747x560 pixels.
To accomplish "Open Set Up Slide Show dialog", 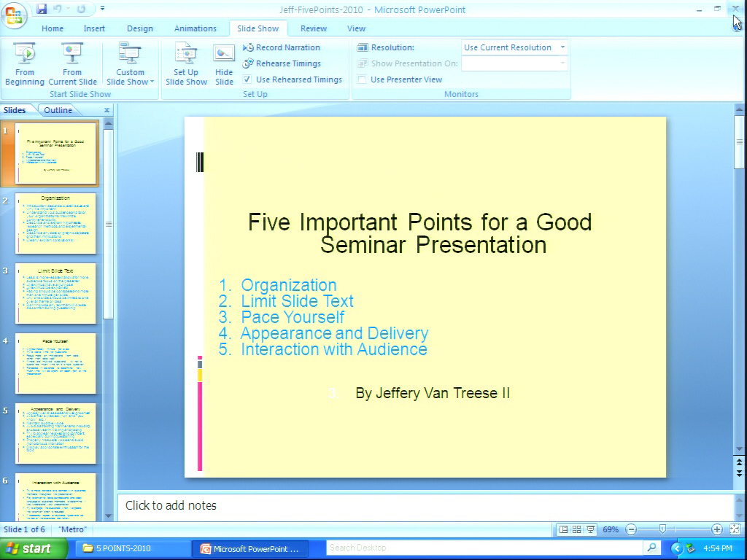I will coord(186,64).
